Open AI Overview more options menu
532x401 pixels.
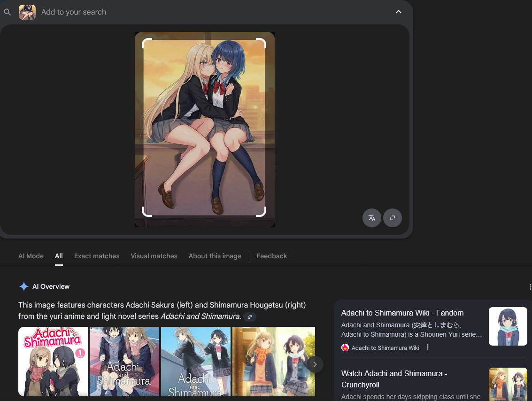tap(530, 287)
